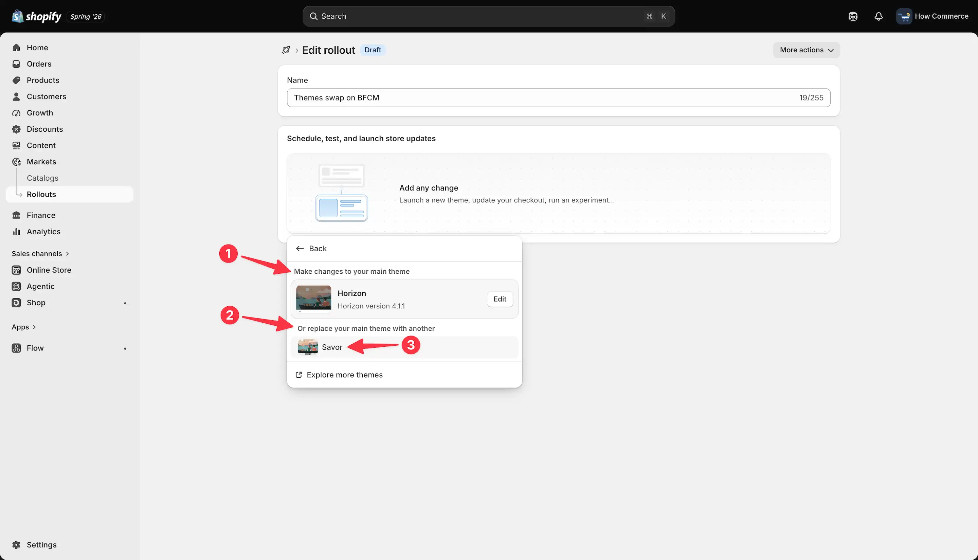Image resolution: width=978 pixels, height=560 pixels.
Task: Click the rollouts rocket breadcrumb icon
Action: tap(286, 50)
